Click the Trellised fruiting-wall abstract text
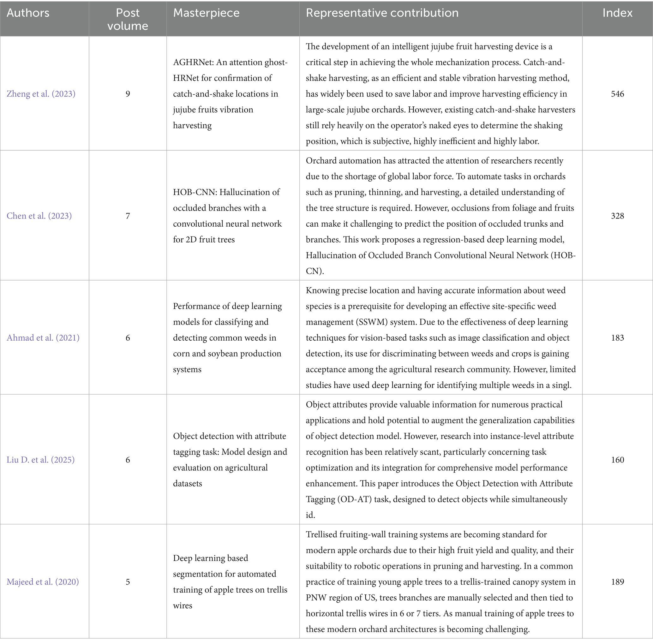Image resolution: width=653 pixels, height=644 pixels. [x=441, y=581]
